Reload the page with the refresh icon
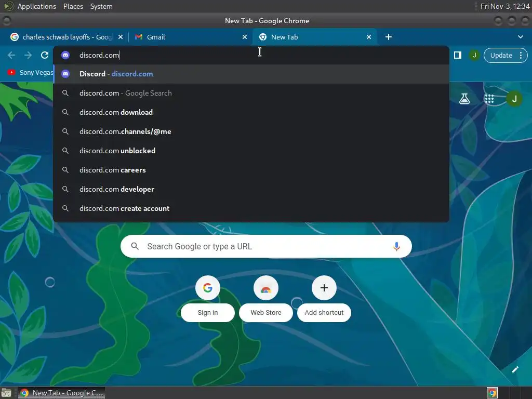This screenshot has height=399, width=532. pos(45,55)
